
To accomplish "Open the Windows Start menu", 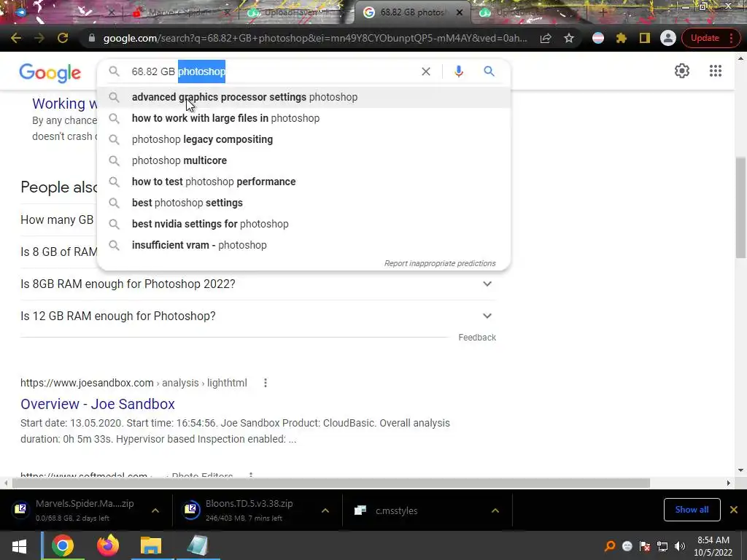I will point(19,545).
